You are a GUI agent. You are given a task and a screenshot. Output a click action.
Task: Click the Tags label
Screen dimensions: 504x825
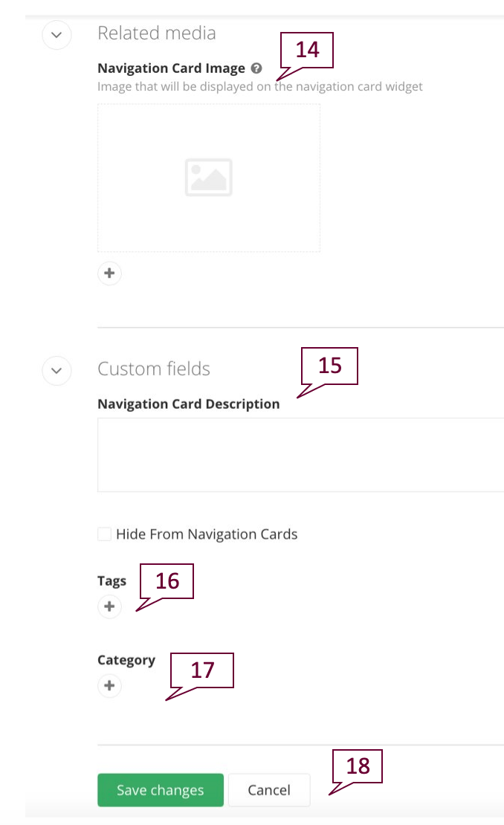111,580
